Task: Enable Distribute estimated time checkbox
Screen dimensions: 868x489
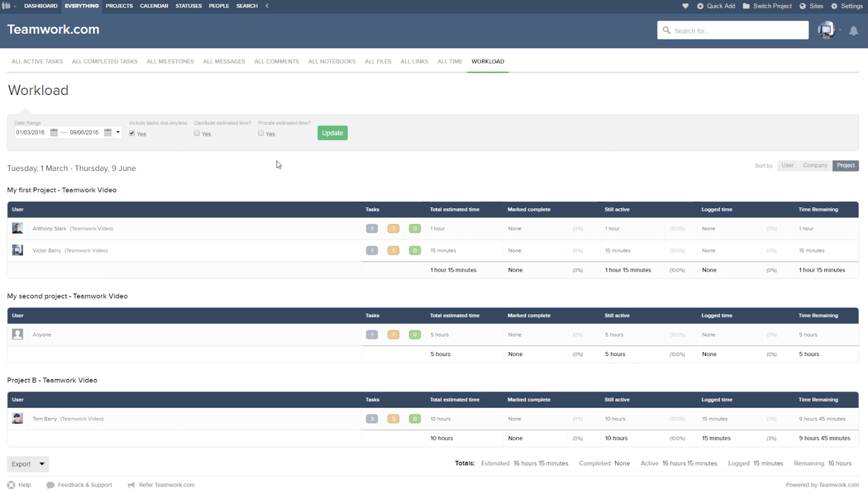Action: [197, 134]
